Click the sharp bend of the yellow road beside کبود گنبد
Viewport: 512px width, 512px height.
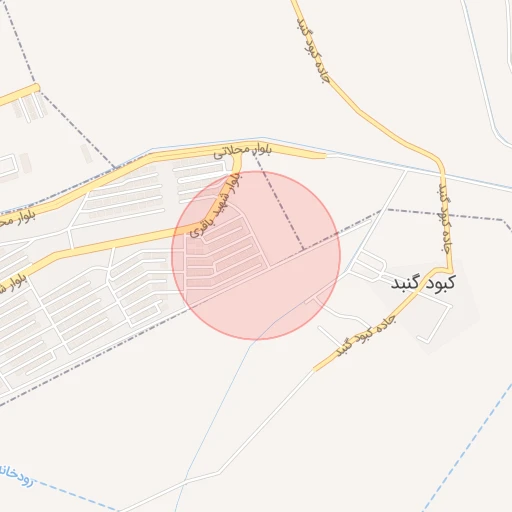[x=450, y=269]
